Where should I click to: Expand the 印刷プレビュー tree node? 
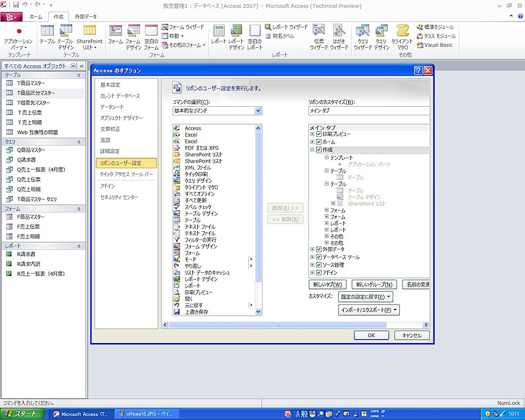coord(312,134)
